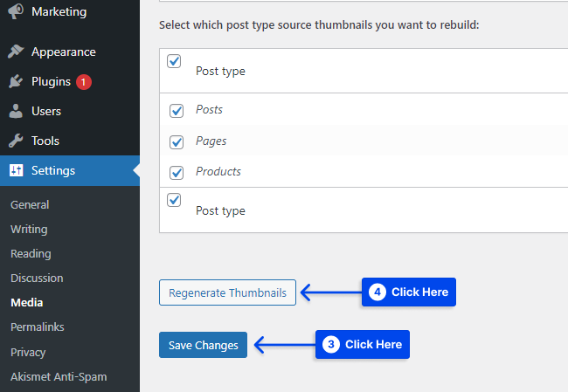Click the Tools wrench icon
This screenshot has height=392, width=568.
pos(16,141)
